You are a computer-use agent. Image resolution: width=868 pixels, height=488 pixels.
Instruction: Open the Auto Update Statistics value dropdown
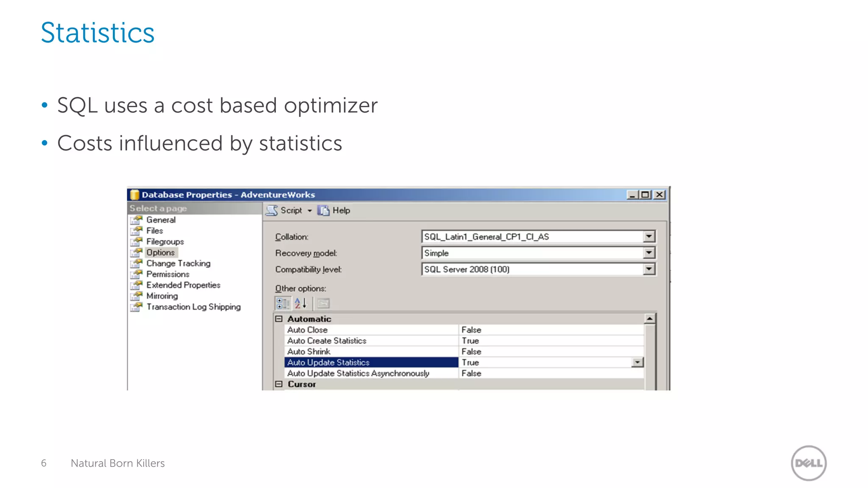[637, 363]
